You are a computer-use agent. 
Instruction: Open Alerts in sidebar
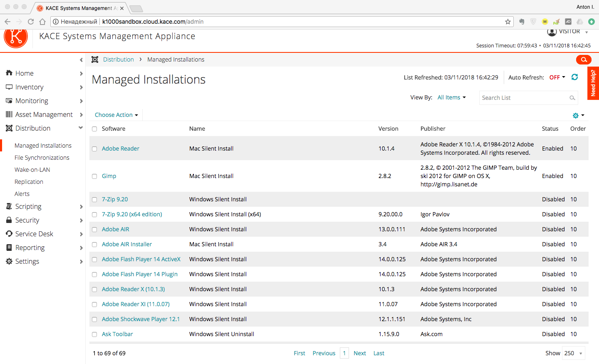pyautogui.click(x=22, y=194)
